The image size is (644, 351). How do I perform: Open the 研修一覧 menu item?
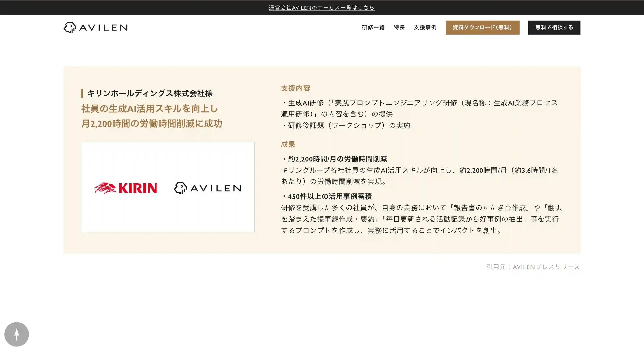[x=373, y=28]
